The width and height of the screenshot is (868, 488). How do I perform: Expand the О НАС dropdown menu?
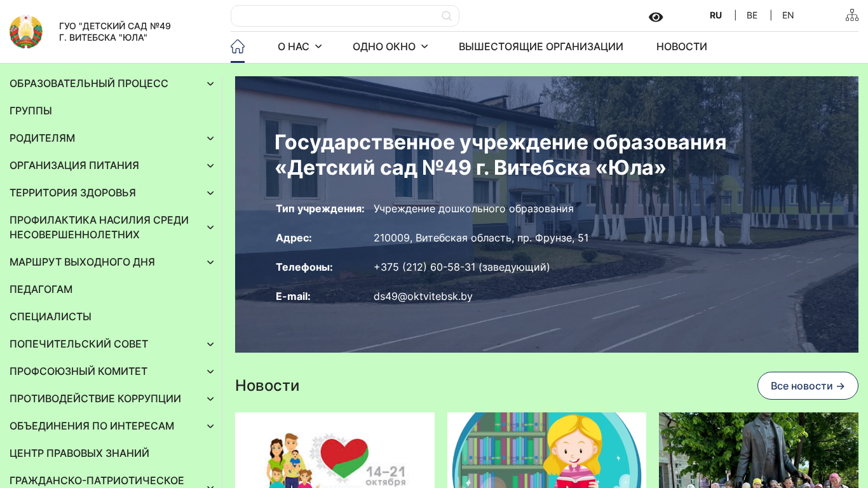[299, 46]
